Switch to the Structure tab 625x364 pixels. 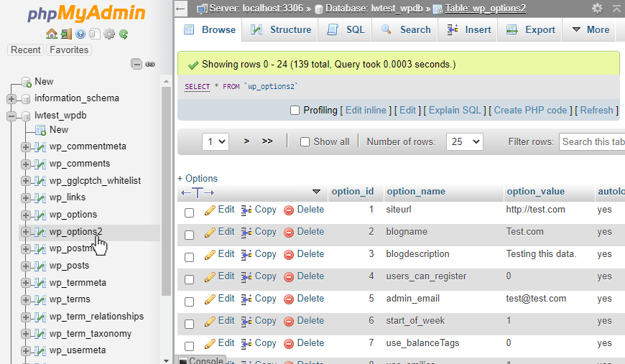tap(281, 30)
